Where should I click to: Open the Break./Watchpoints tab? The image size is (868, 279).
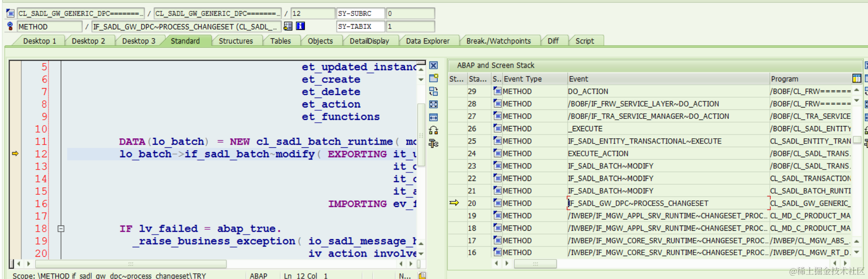click(498, 41)
